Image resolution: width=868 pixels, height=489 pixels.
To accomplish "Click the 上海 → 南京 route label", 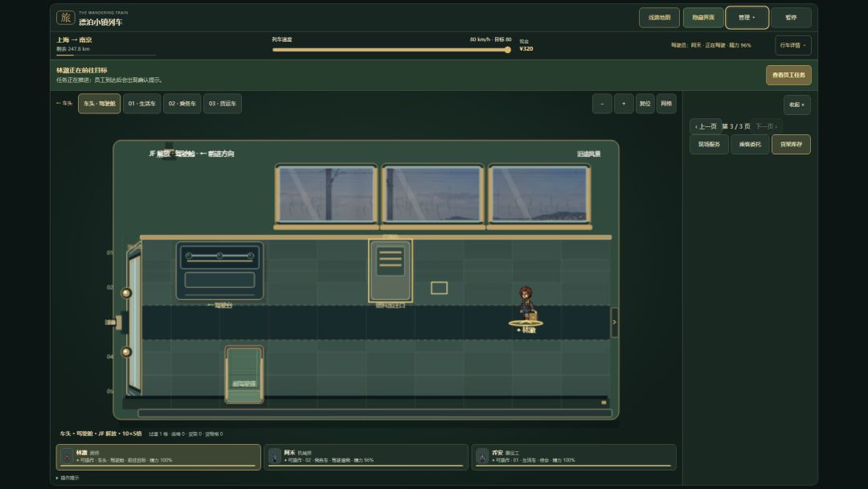I will tap(74, 40).
